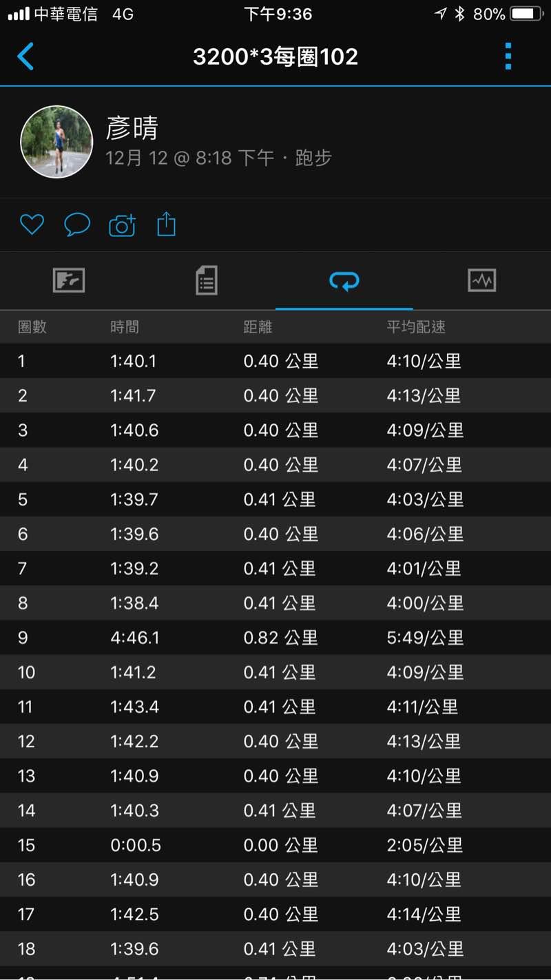Select lap 9 row with 4:46.1
551x980 pixels.
point(275,638)
